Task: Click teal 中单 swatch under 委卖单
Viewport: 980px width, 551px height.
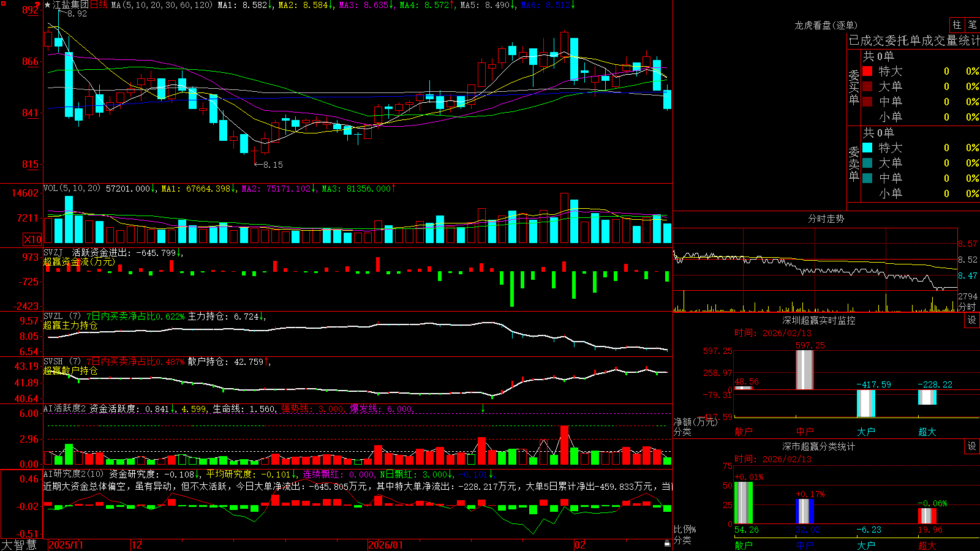Action: click(x=867, y=178)
